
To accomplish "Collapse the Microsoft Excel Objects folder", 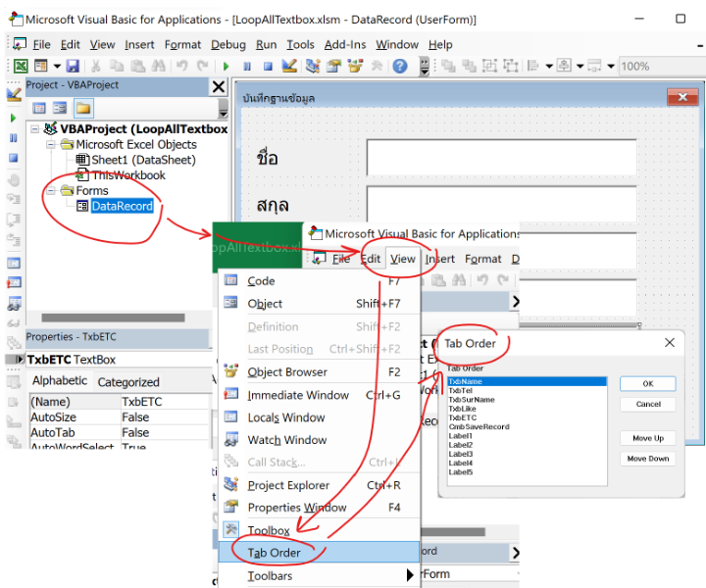I will [x=51, y=144].
